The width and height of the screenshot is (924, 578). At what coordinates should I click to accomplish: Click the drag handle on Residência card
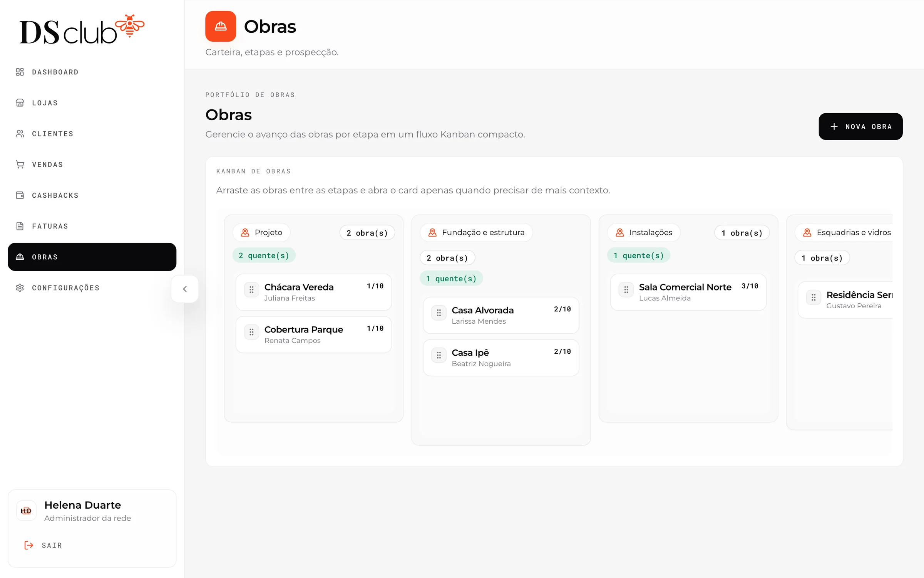(x=814, y=297)
